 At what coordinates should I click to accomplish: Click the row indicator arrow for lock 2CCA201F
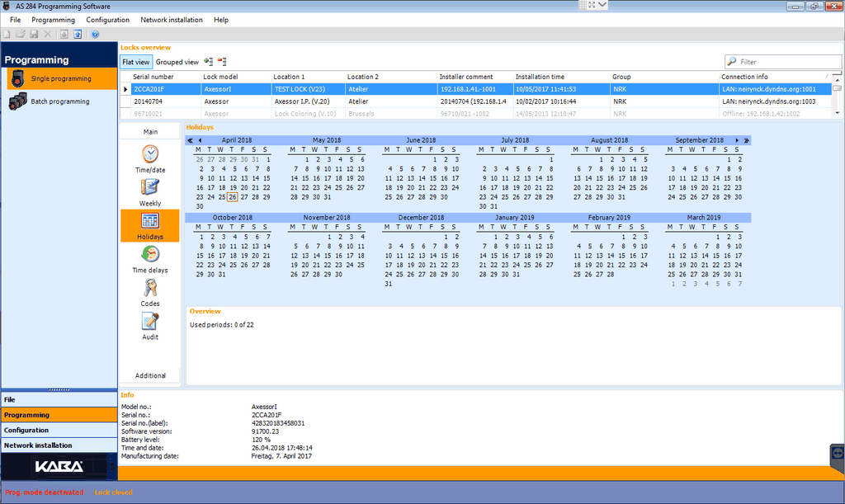tap(125, 89)
